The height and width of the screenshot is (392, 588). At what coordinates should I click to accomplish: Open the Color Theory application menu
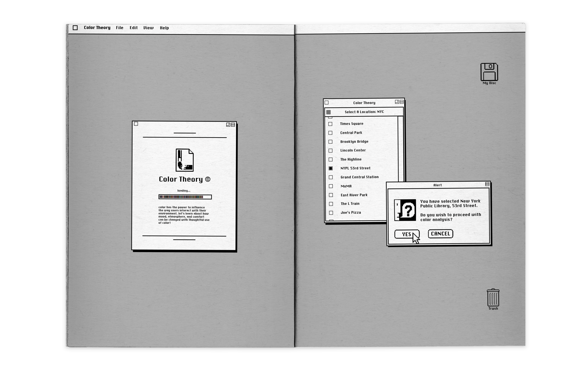pos(97,28)
